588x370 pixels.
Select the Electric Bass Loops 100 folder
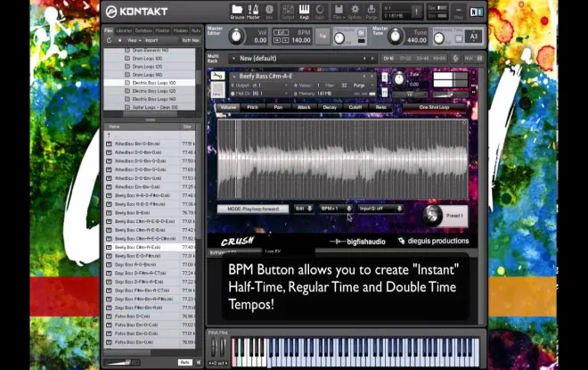click(150, 83)
